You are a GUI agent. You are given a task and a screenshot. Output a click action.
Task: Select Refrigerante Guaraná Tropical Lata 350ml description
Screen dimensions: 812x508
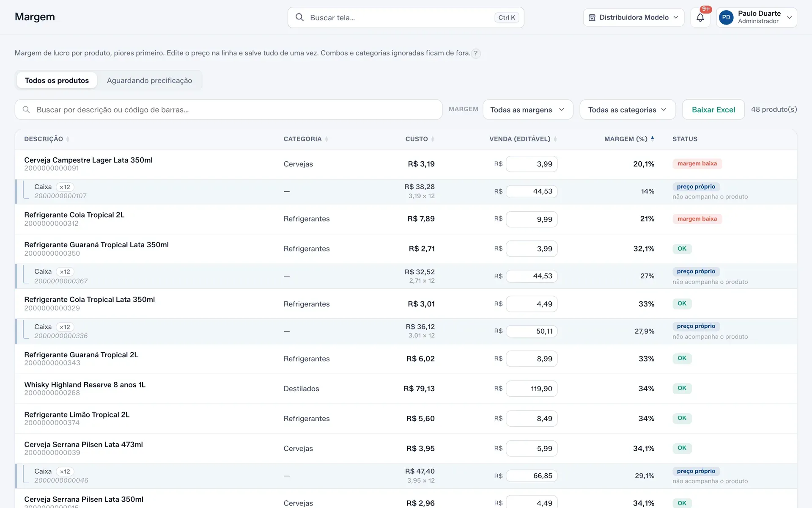96,245
